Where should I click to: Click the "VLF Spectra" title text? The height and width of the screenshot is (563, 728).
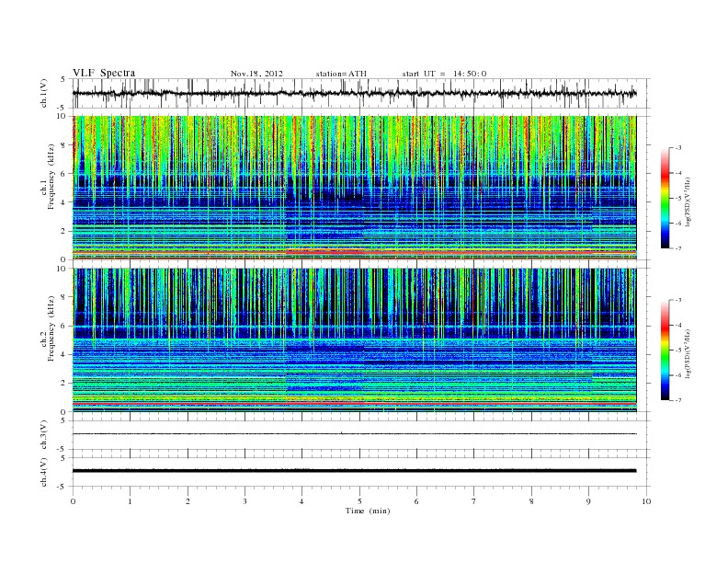coord(104,73)
